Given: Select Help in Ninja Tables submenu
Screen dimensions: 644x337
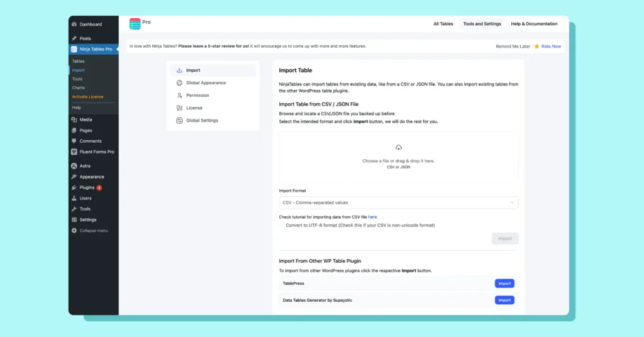Looking at the screenshot, I should 76,108.
